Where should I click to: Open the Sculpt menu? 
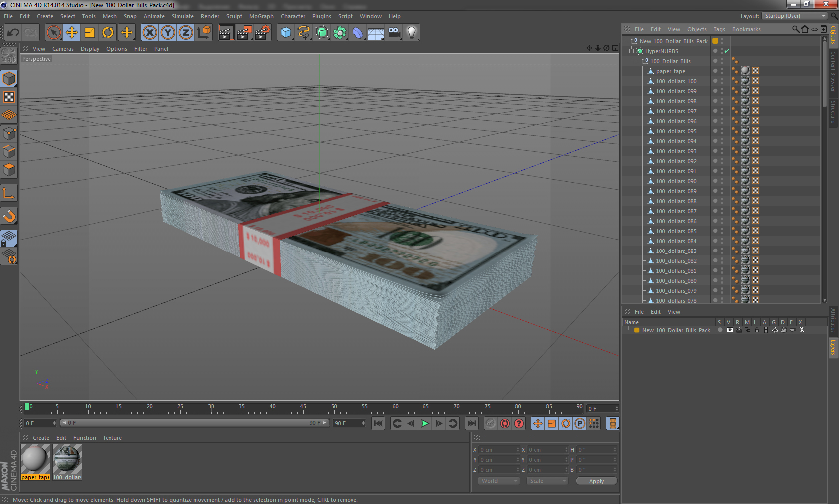pyautogui.click(x=234, y=16)
